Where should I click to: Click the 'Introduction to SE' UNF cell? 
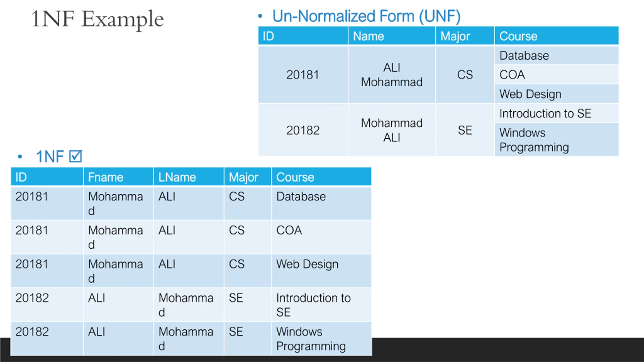pyautogui.click(x=557, y=113)
